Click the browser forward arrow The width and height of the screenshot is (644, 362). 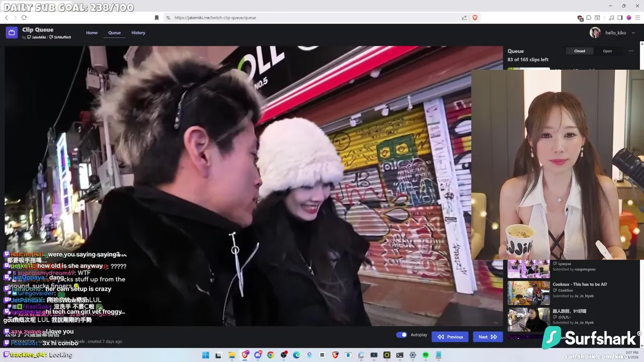pos(15,18)
